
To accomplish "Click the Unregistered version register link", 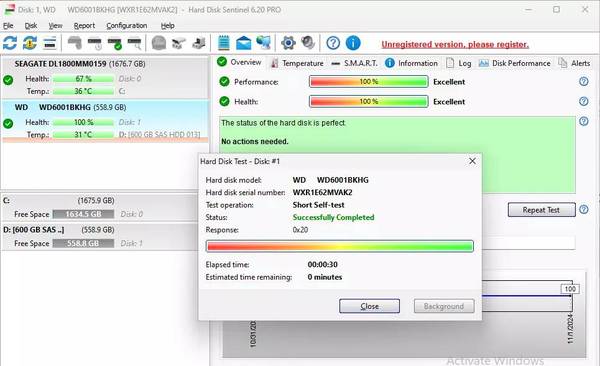I will pyautogui.click(x=455, y=44).
